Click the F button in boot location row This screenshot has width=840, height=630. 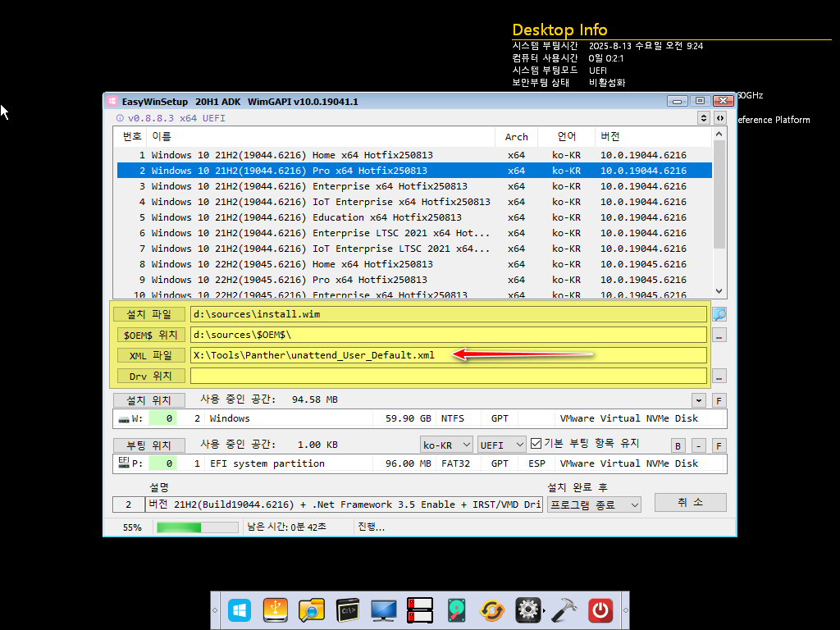point(719,445)
